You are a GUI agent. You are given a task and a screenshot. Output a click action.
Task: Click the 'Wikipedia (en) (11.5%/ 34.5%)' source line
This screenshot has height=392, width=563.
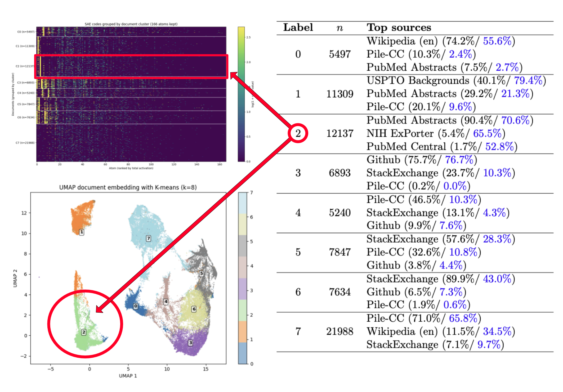[x=441, y=331]
